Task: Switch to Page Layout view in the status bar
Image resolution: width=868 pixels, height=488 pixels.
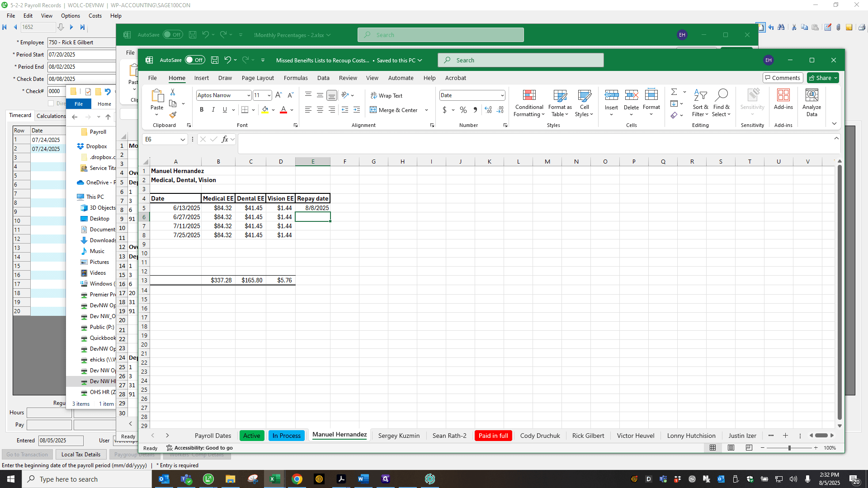Action: 731,448
